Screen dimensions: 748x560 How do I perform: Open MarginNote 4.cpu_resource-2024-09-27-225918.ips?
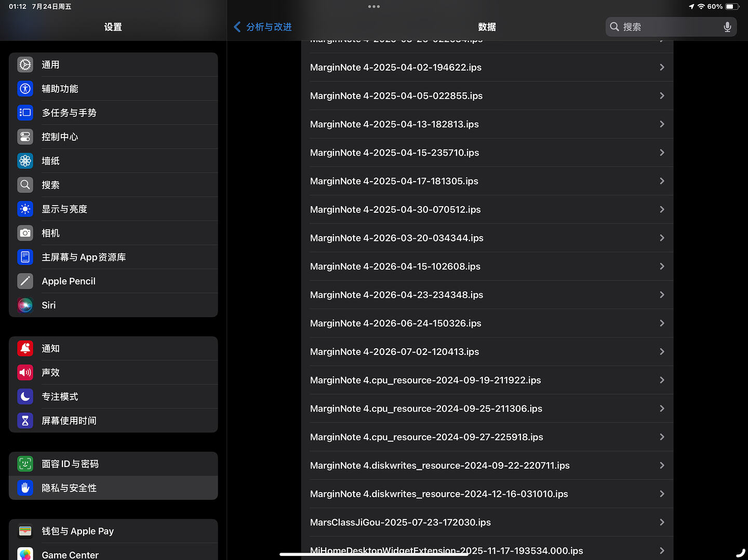pos(487,437)
